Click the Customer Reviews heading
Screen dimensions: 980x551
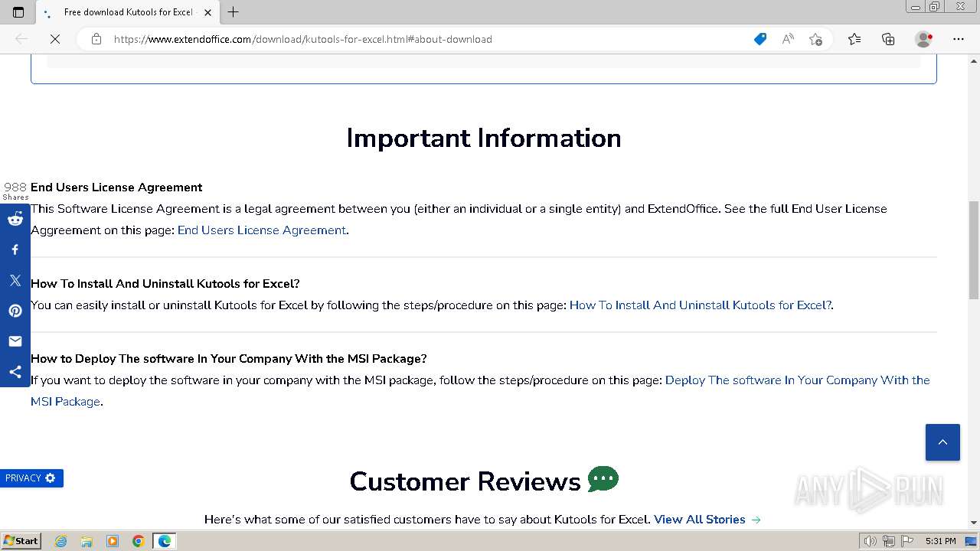coord(465,481)
